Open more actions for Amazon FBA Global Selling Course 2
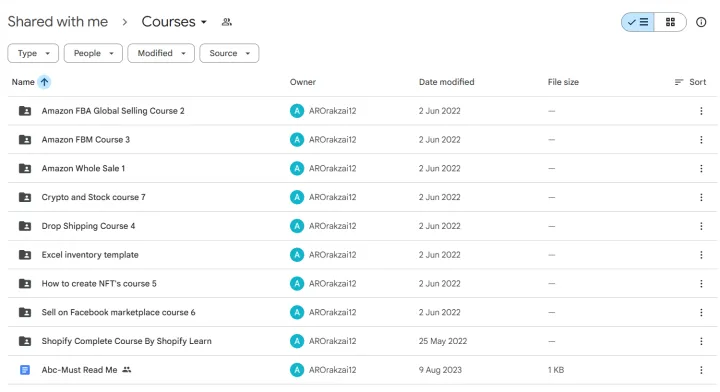This screenshot has height=392, width=720. (x=701, y=111)
